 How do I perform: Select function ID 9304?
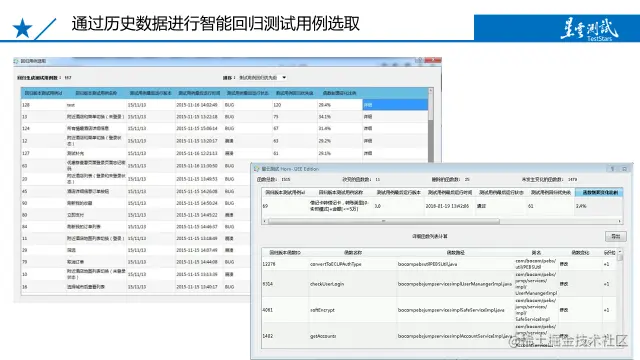pos(267,284)
